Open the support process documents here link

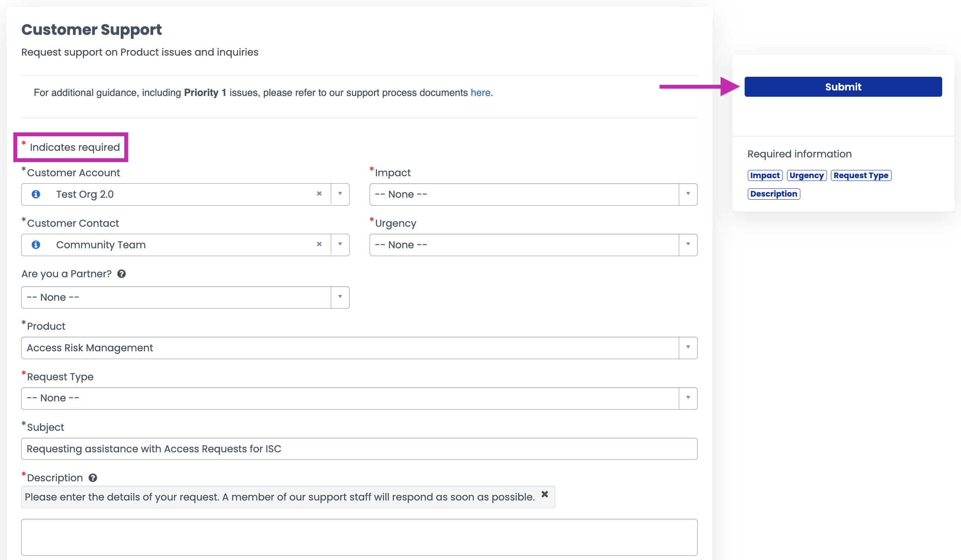(x=480, y=92)
